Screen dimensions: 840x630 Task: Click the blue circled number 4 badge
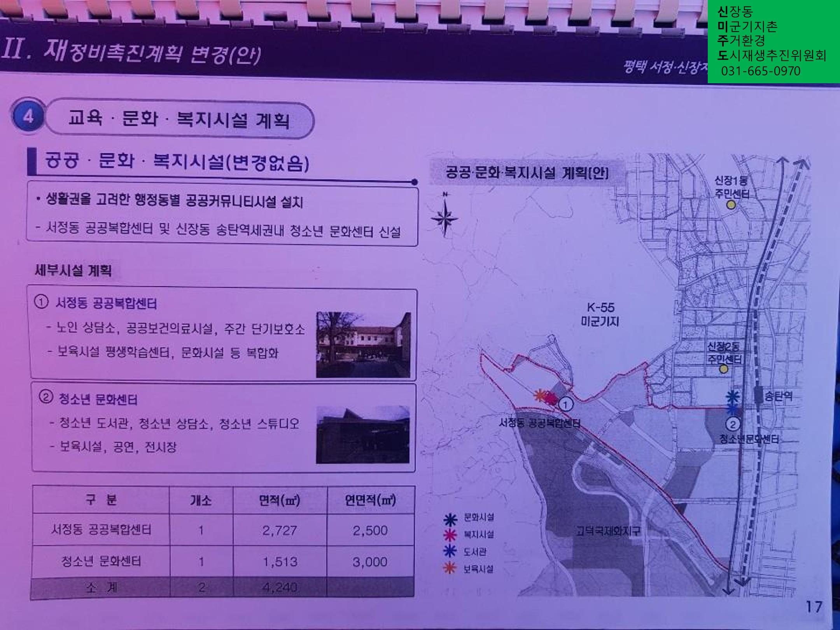(28, 116)
